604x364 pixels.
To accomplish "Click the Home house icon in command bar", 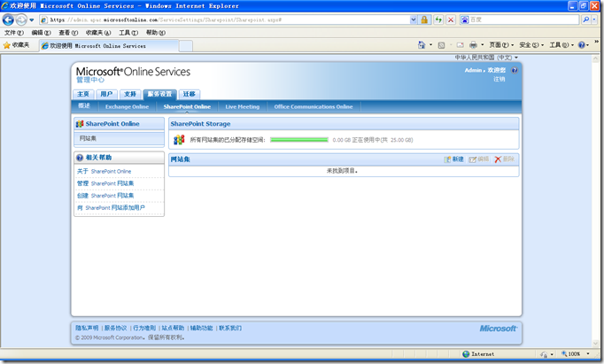I will (x=422, y=45).
